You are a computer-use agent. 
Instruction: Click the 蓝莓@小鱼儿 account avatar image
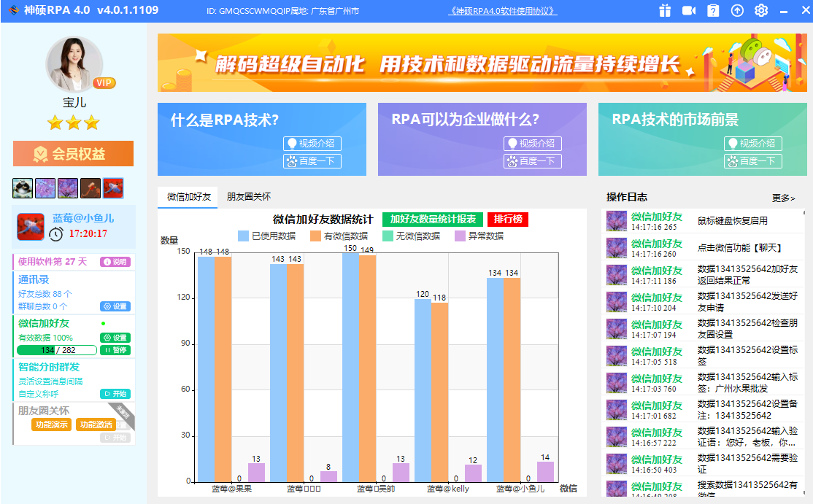point(31,227)
